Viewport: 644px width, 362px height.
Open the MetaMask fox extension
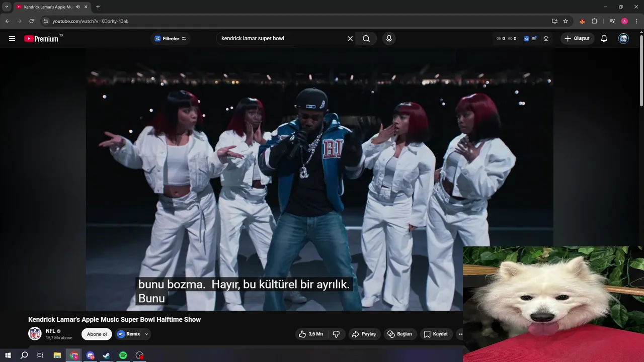[582, 21]
